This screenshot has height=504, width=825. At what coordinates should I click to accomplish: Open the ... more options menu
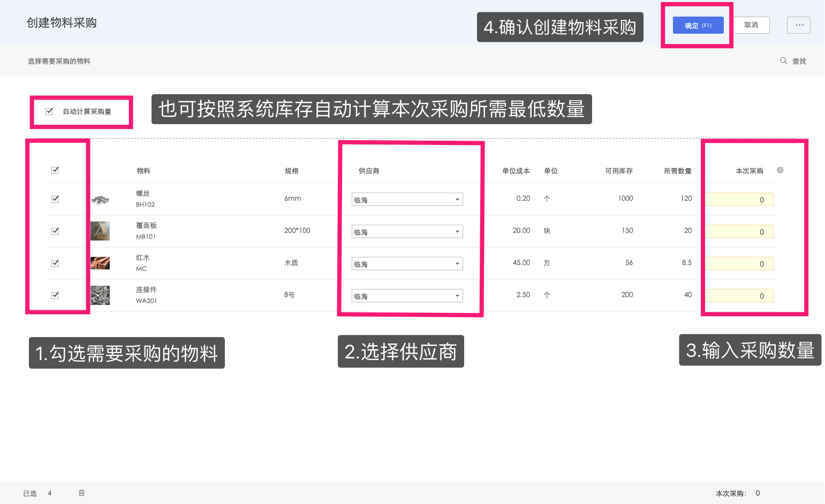pos(798,25)
